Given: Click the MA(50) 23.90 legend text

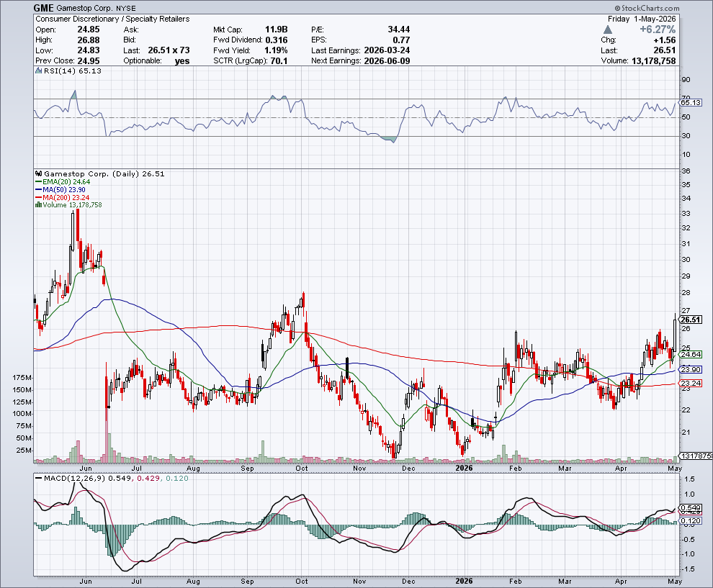Looking at the screenshot, I should (64, 189).
